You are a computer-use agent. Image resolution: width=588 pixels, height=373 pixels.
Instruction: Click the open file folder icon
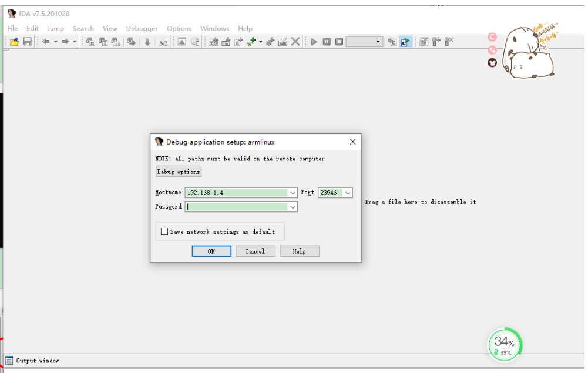[x=15, y=42]
